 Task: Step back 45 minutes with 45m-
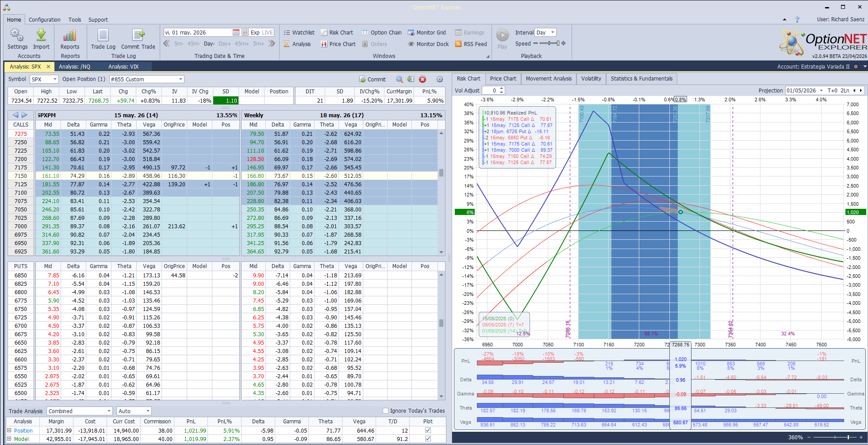coord(193,44)
